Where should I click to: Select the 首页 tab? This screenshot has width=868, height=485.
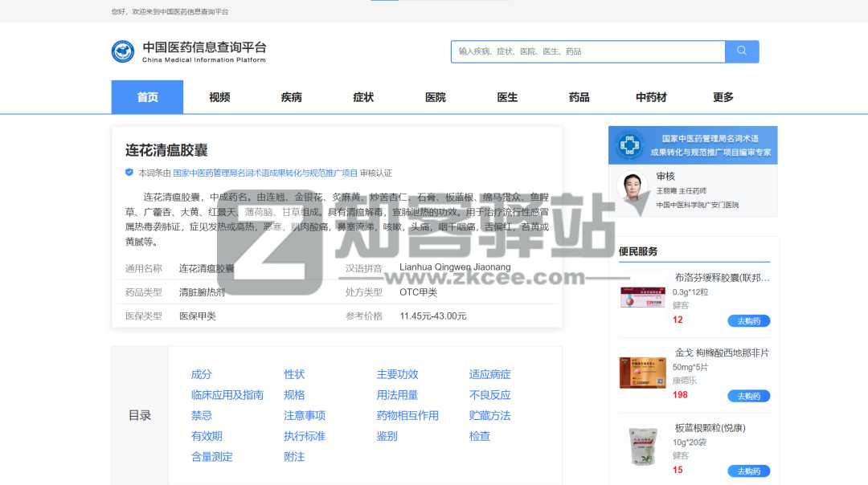[147, 96]
